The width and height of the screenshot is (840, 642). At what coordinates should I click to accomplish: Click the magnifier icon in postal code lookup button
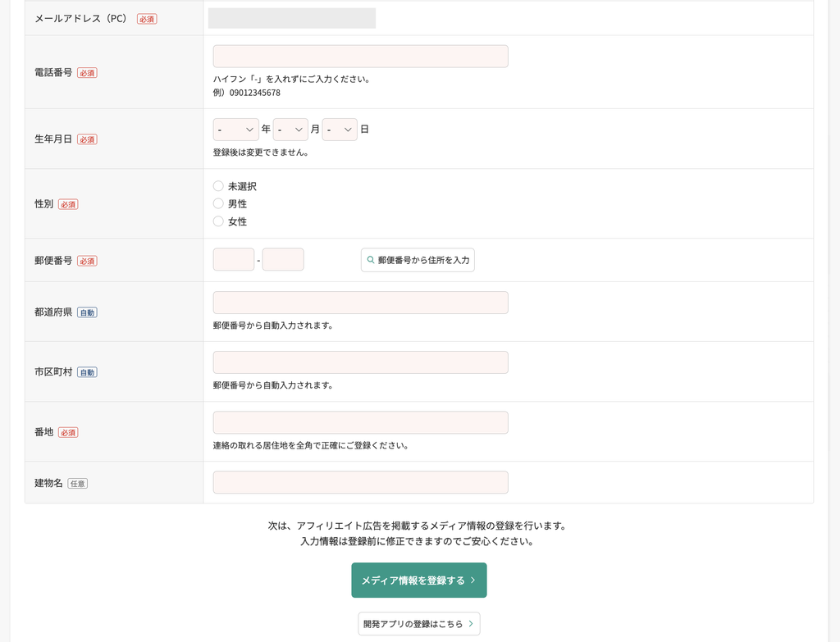(370, 260)
